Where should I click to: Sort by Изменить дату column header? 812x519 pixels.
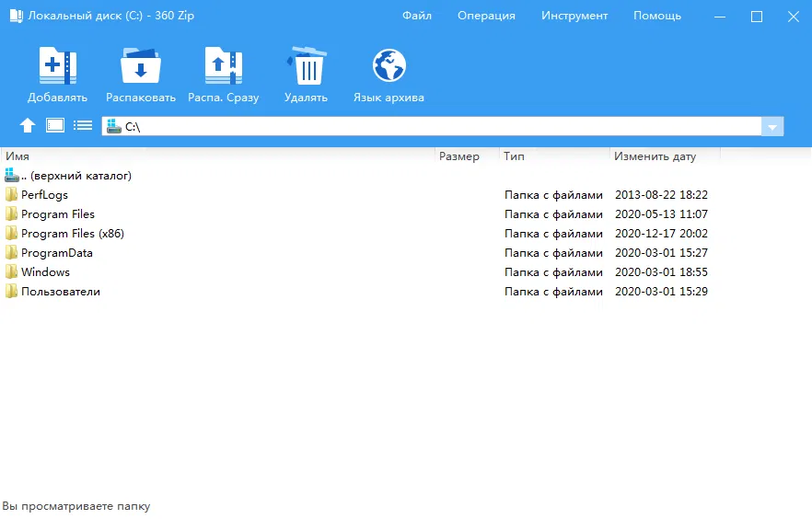pyautogui.click(x=665, y=156)
